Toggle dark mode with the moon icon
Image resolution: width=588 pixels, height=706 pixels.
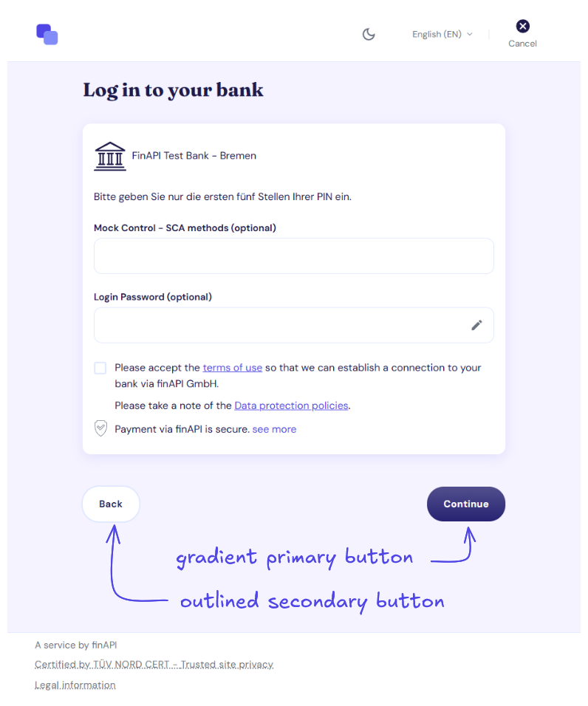[369, 34]
